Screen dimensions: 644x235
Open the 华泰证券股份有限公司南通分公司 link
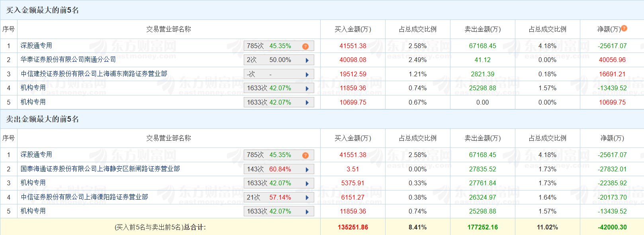pyautogui.click(x=68, y=60)
